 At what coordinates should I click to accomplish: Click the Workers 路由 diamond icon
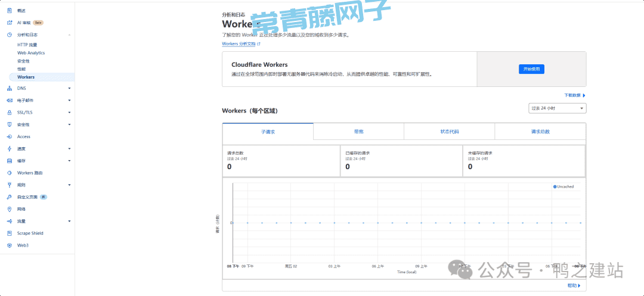coord(10,173)
